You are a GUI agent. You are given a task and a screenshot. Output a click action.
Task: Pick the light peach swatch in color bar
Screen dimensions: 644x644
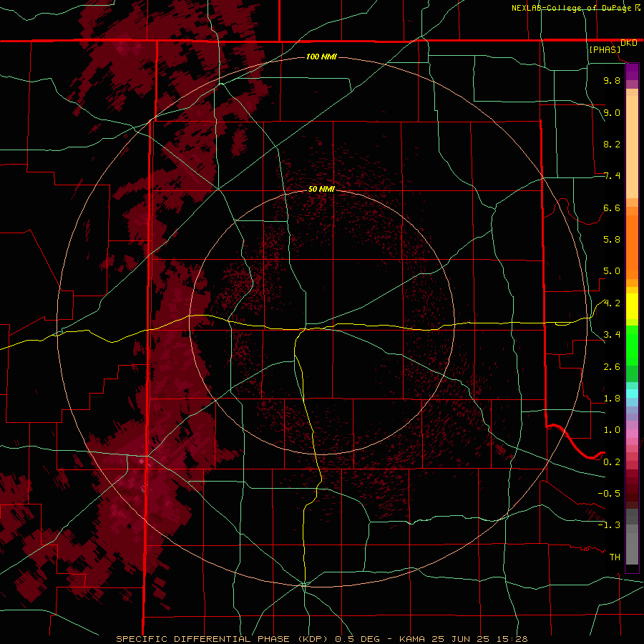[x=632, y=147]
